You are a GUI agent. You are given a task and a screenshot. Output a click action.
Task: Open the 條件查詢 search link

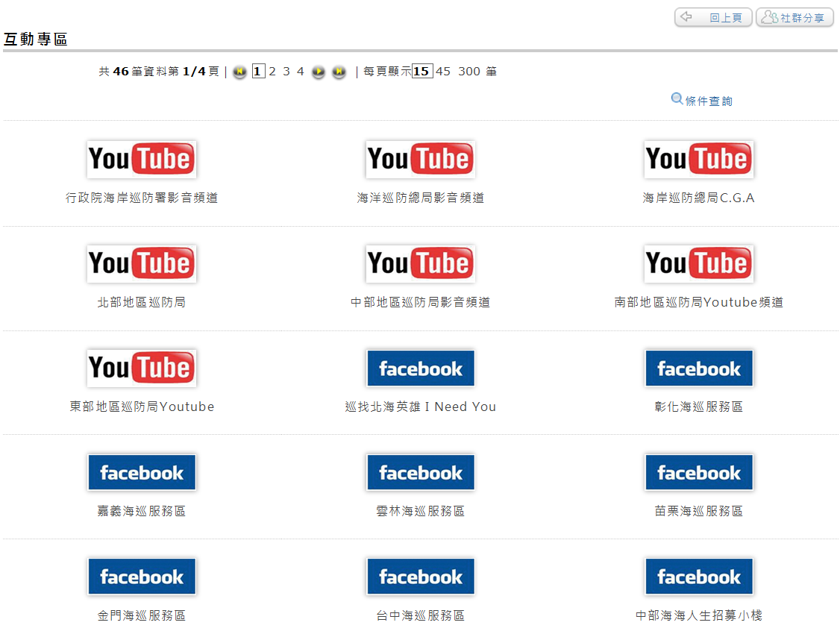point(709,101)
